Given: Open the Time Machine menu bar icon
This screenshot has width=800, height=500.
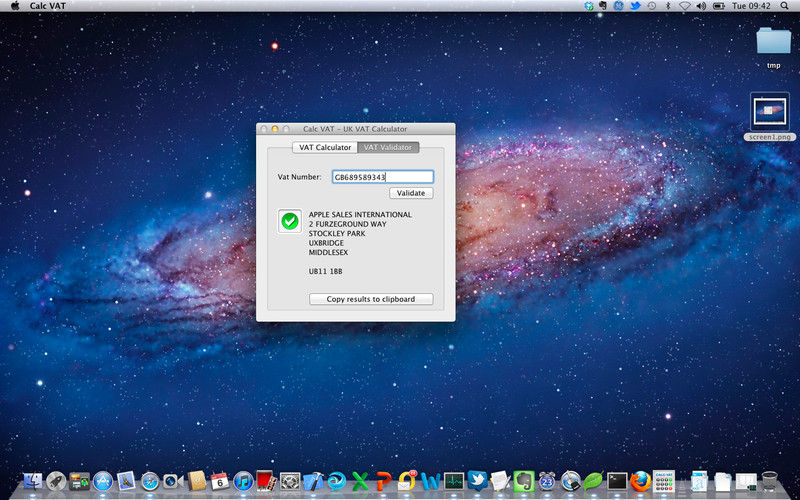Looking at the screenshot, I should coord(652,6).
